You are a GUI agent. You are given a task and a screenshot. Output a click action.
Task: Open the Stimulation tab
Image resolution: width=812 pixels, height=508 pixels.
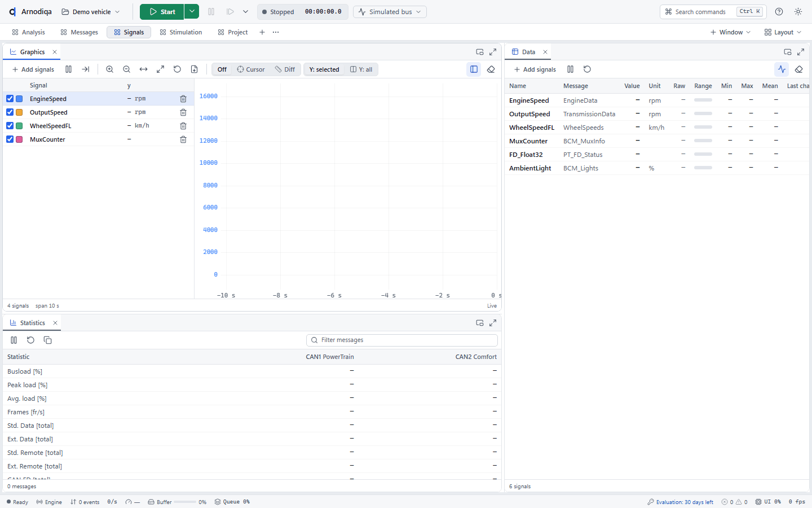[x=181, y=32]
